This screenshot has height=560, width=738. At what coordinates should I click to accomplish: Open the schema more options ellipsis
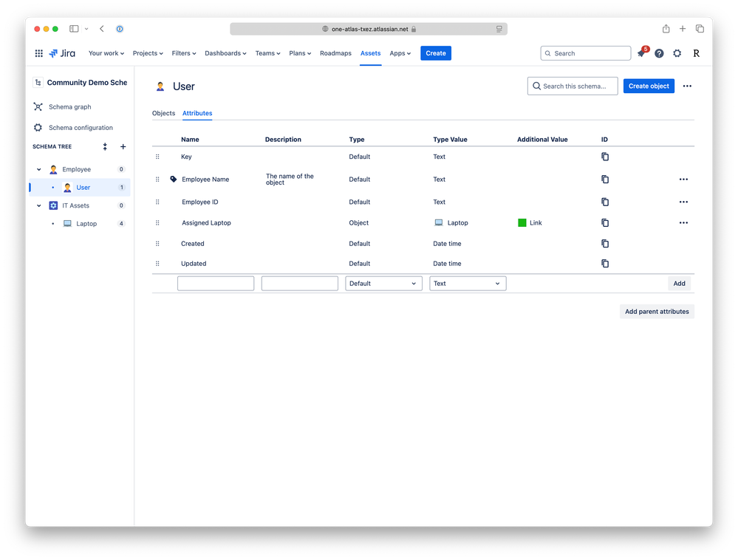[687, 86]
